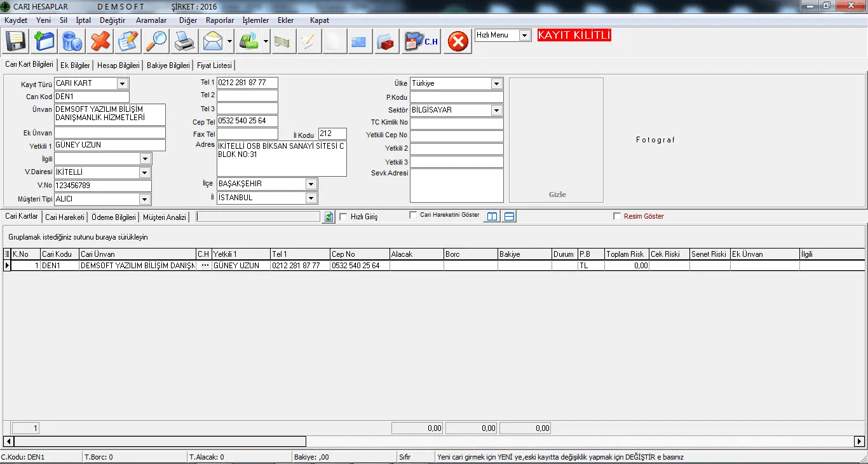Toggle the Hızlı Giriş checkbox

point(344,217)
